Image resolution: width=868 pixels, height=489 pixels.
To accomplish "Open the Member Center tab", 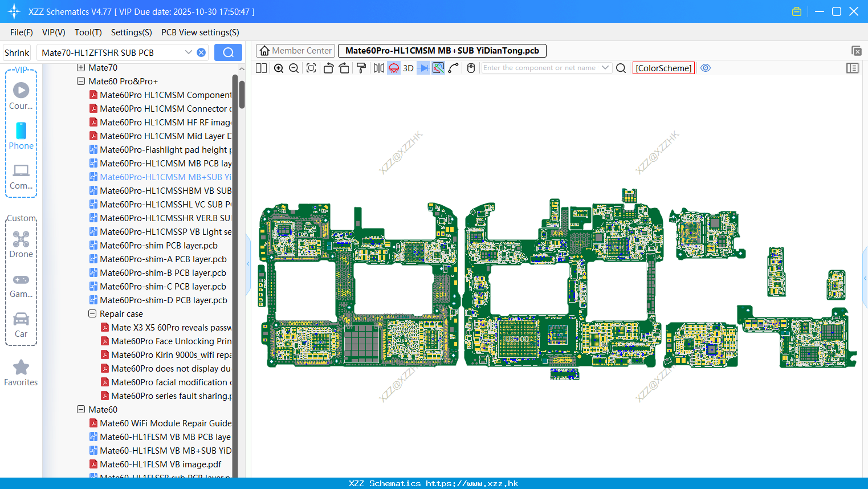I will (296, 51).
